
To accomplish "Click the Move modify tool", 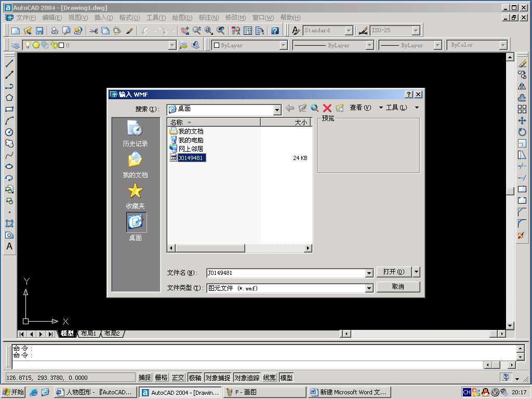I will coord(522,121).
